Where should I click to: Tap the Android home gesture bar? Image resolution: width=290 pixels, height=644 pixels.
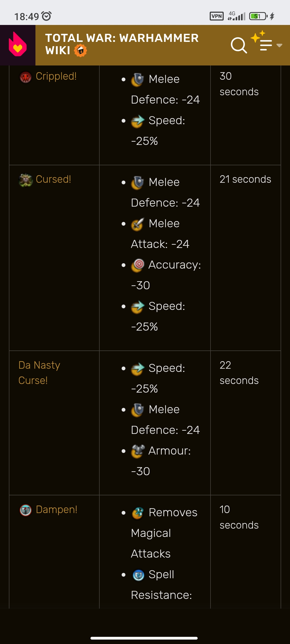coord(144,638)
